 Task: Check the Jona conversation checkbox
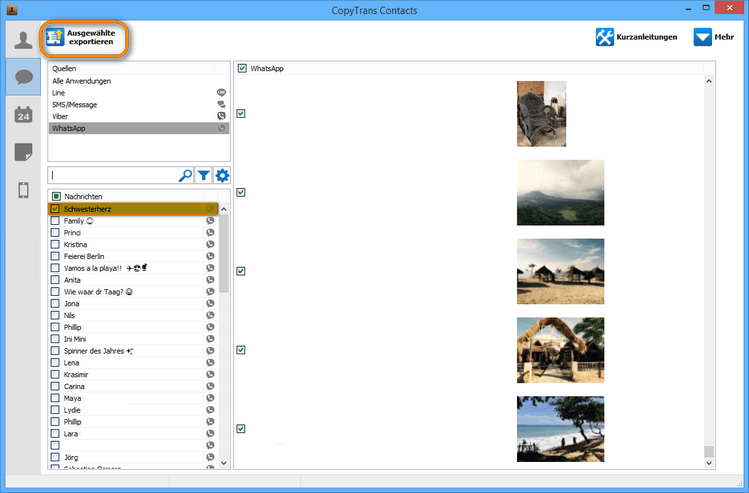(x=55, y=303)
